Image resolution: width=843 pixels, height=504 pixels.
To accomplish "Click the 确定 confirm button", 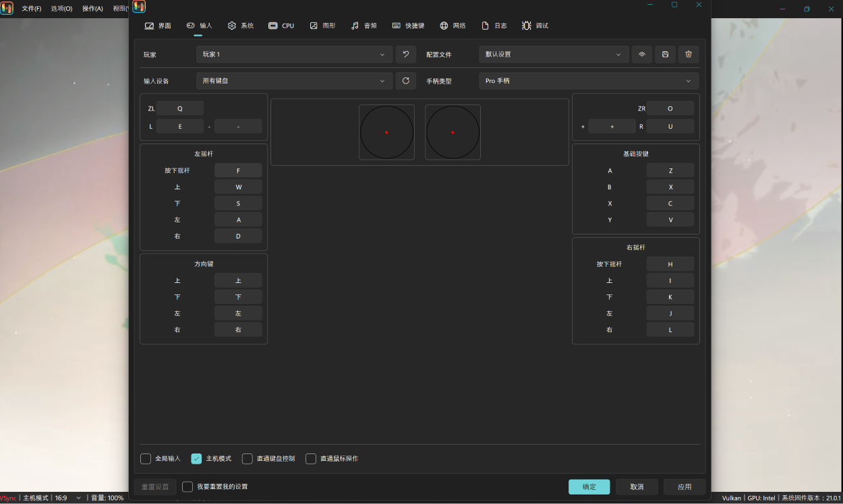I will (x=589, y=486).
